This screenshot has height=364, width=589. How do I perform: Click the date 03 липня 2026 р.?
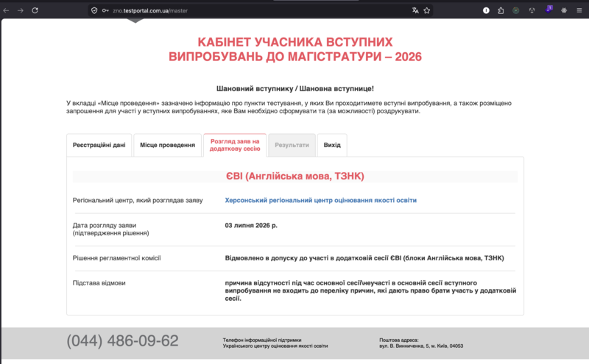(251, 226)
